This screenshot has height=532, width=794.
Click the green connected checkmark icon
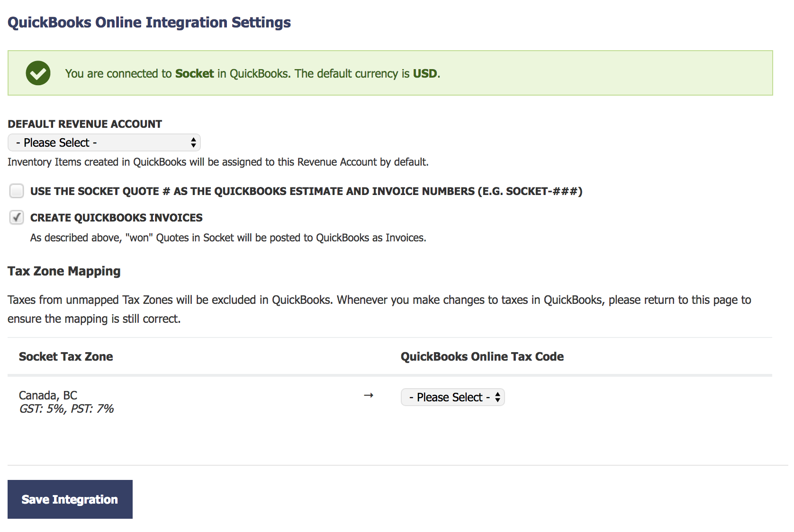point(38,73)
